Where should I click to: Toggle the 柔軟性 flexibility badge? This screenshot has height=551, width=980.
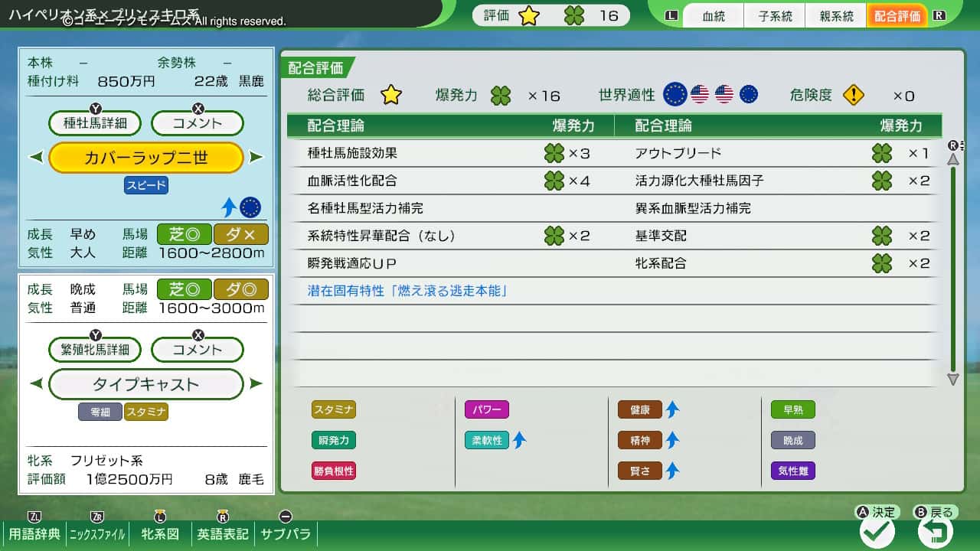click(x=486, y=441)
